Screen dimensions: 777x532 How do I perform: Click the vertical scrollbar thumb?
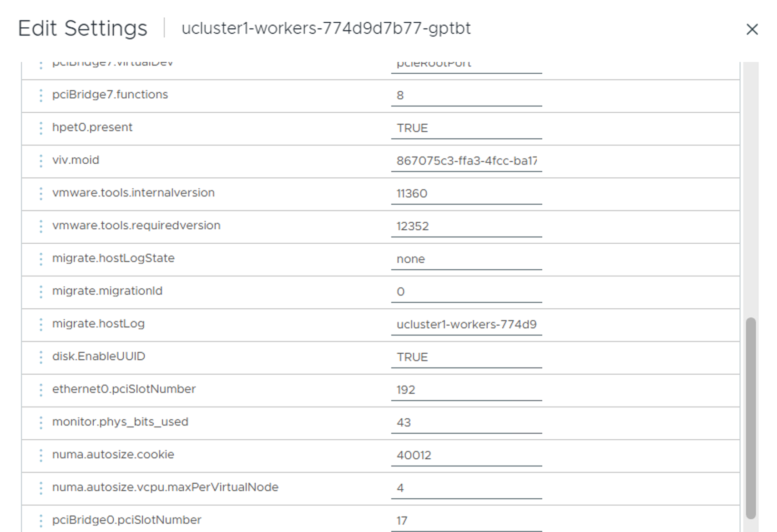751,417
